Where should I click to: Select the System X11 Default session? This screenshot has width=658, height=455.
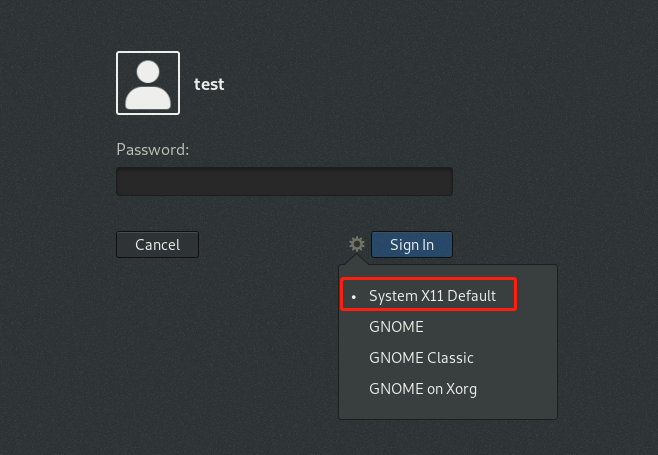[431, 296]
